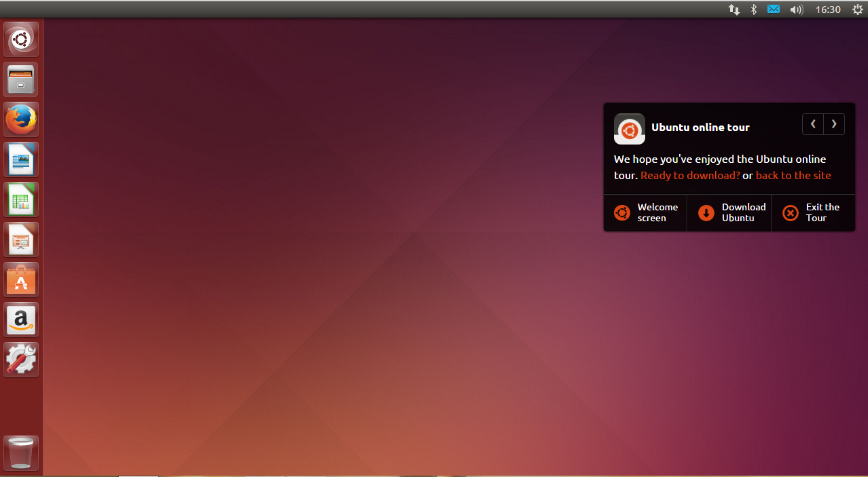Open the Trash icon in launcher

click(x=21, y=453)
